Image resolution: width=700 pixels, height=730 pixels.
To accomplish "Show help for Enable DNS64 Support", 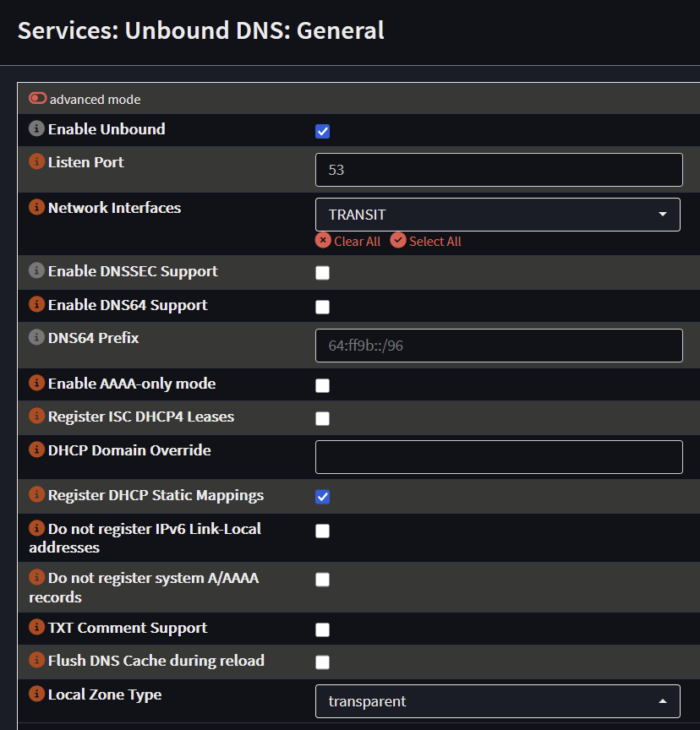I will pyautogui.click(x=36, y=305).
